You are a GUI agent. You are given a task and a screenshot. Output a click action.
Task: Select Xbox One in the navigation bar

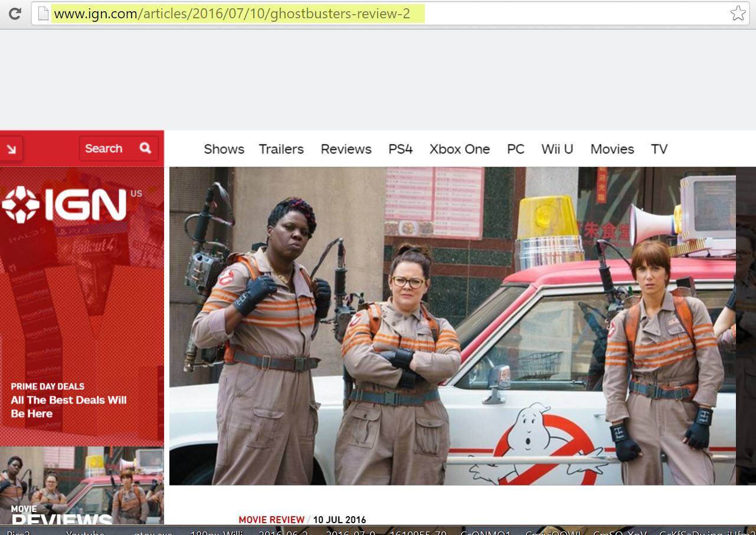[x=460, y=149]
